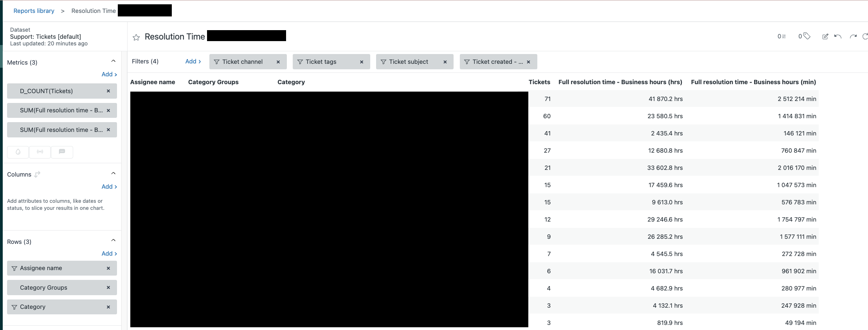Remove the Ticket channel filter
The height and width of the screenshot is (330, 868).
[278, 62]
